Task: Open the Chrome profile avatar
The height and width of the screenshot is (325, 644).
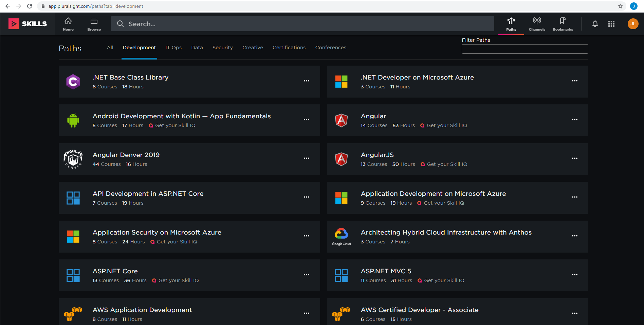Action: click(633, 6)
